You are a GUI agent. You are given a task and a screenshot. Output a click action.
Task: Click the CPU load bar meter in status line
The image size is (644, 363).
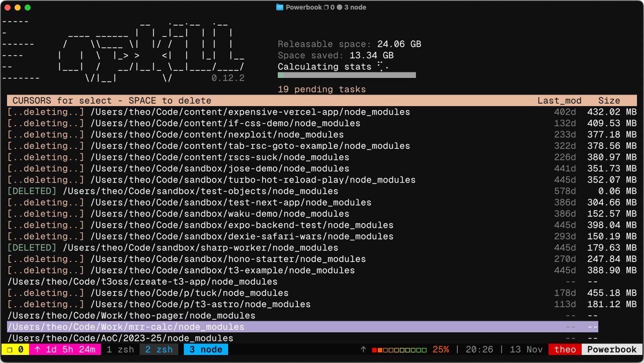coord(400,350)
